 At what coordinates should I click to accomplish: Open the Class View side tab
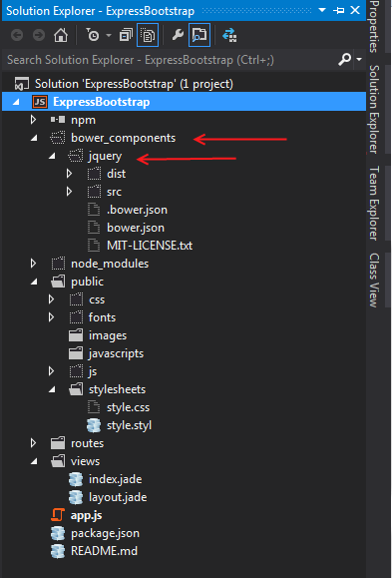click(374, 281)
